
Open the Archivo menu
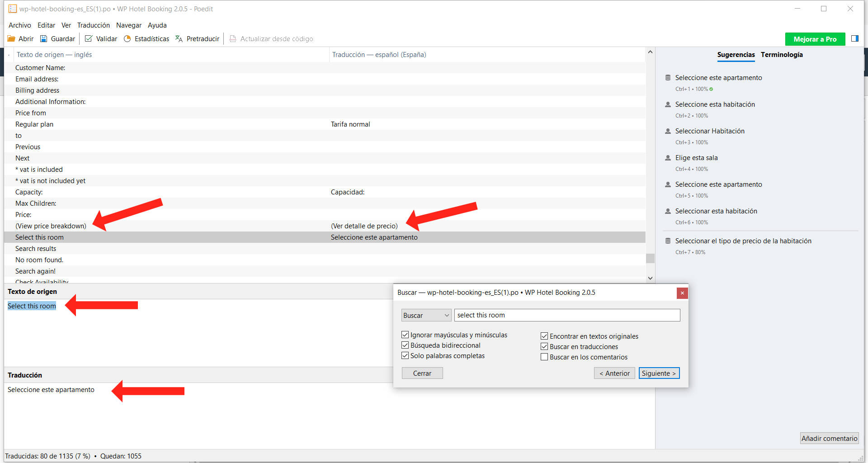click(20, 25)
